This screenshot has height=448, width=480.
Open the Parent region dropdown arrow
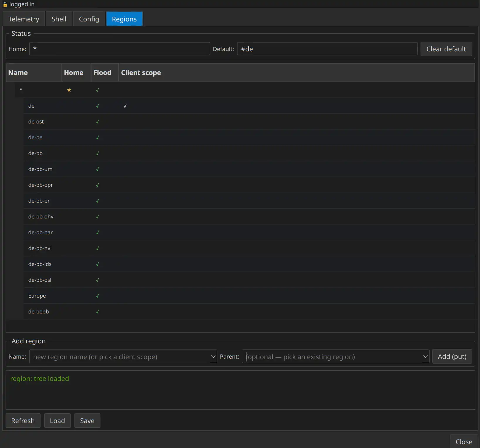(x=425, y=357)
